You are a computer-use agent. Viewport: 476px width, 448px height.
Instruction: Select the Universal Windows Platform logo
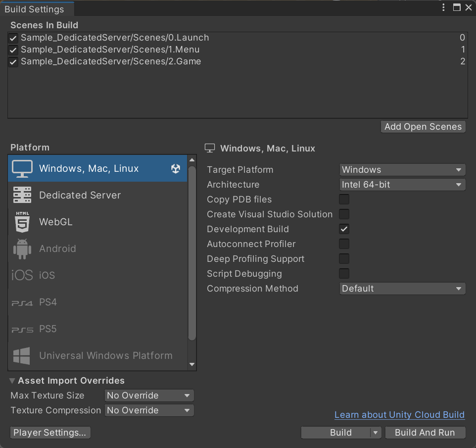(x=22, y=355)
